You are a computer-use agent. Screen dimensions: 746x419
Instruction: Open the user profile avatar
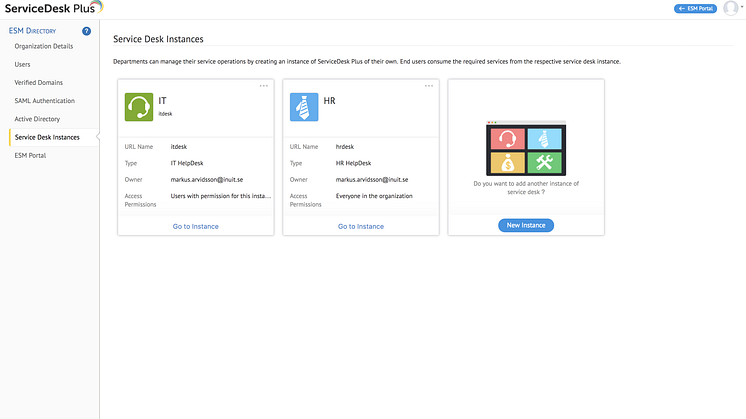point(730,8)
